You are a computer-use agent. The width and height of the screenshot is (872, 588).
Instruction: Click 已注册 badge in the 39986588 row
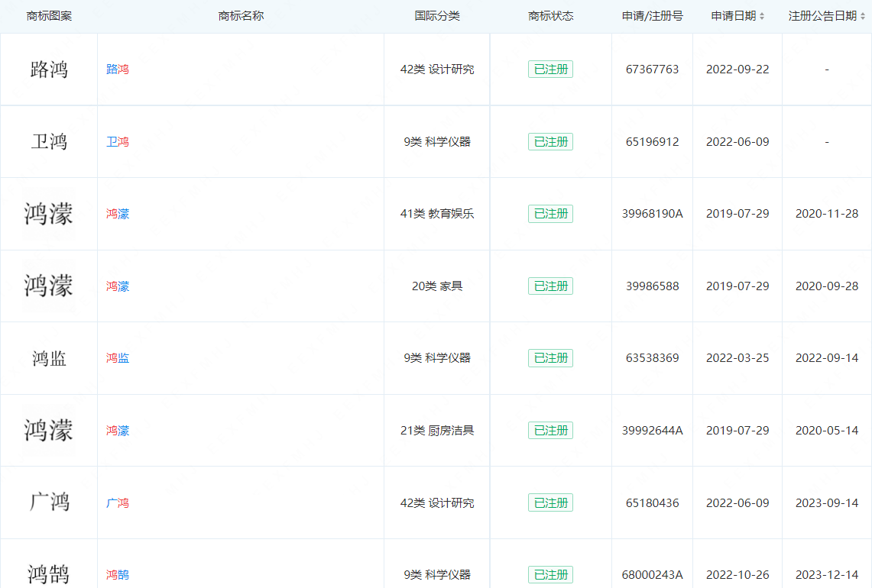[x=550, y=286]
